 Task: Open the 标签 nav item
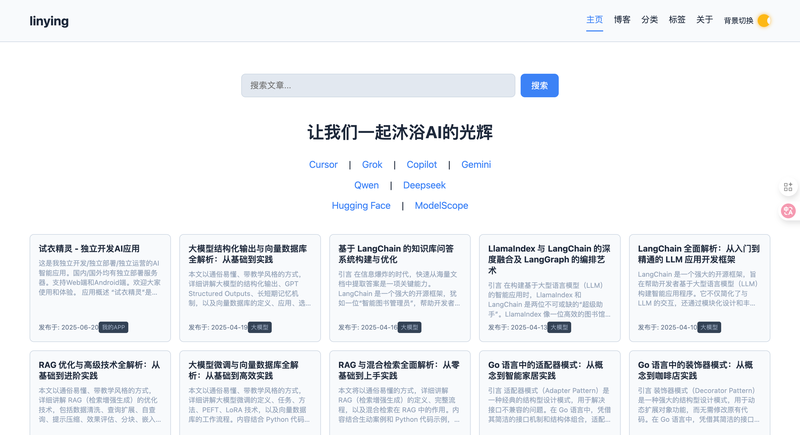coord(677,20)
